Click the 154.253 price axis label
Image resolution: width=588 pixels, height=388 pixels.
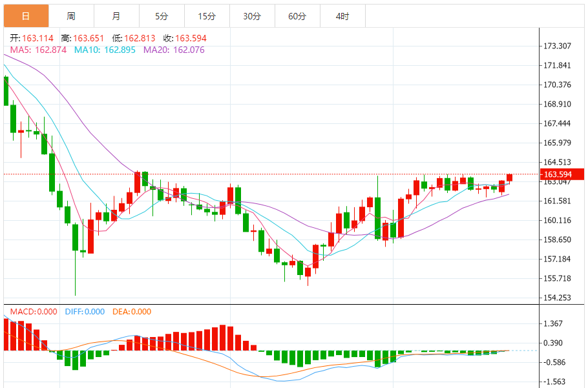557,298
